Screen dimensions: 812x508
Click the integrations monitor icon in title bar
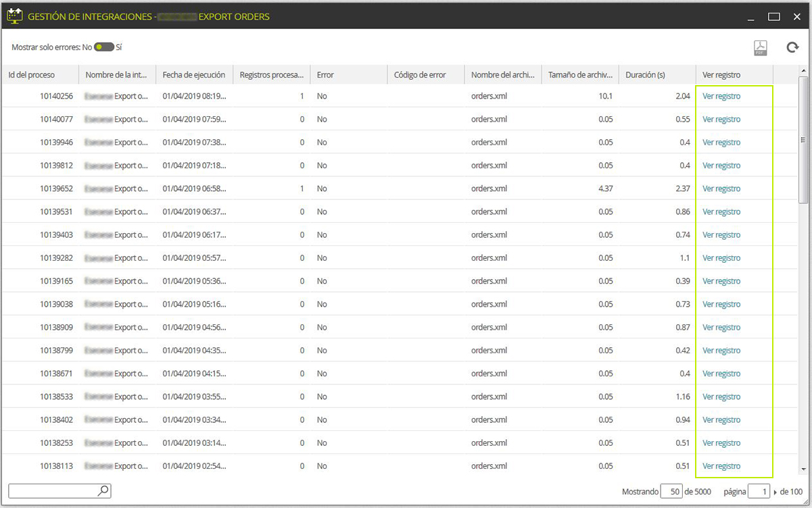coord(14,15)
